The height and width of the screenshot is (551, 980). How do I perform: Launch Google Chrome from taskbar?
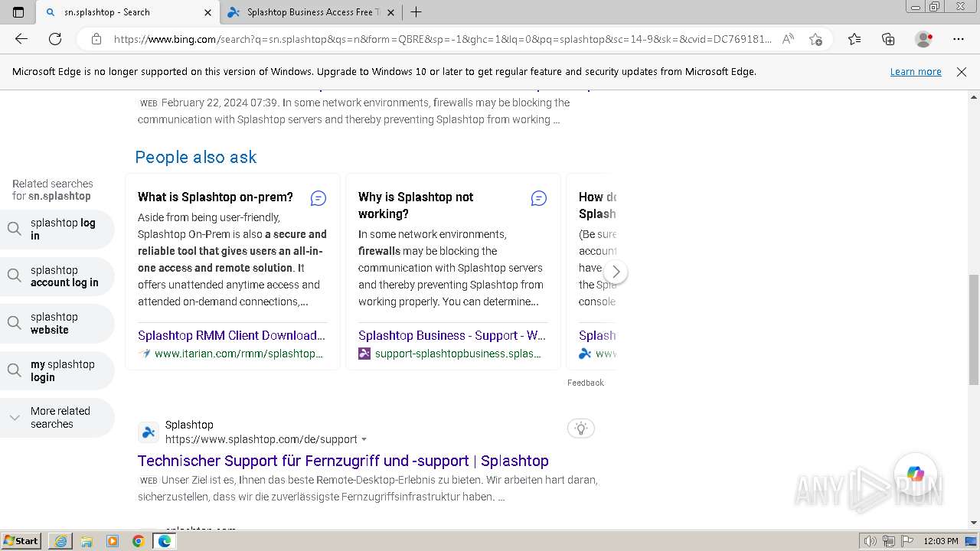click(139, 541)
